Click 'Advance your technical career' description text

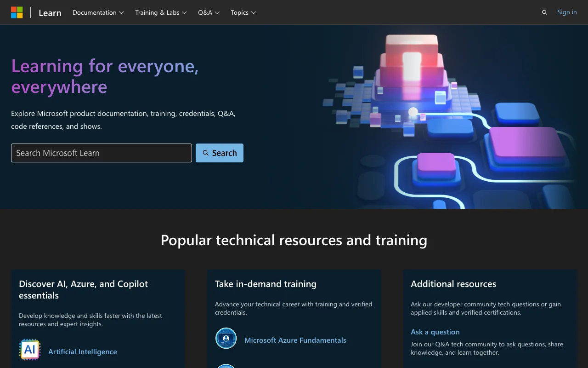click(294, 308)
